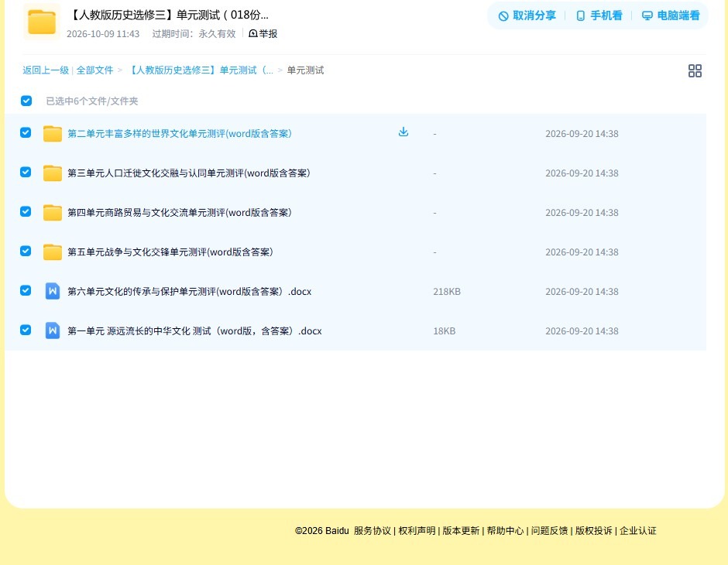Open folder 第四单元商路贸易与文化交流单元测评
Image resolution: width=728 pixels, height=565 pixels.
coord(179,212)
